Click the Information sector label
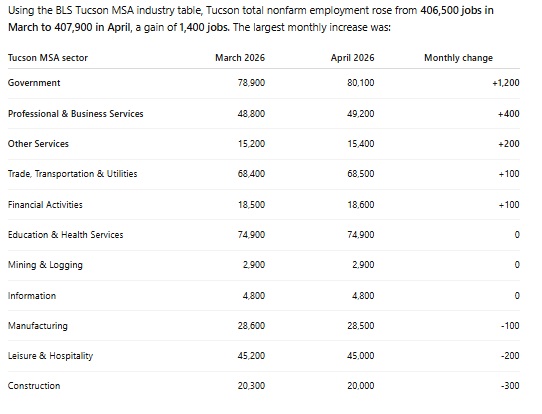 click(32, 296)
